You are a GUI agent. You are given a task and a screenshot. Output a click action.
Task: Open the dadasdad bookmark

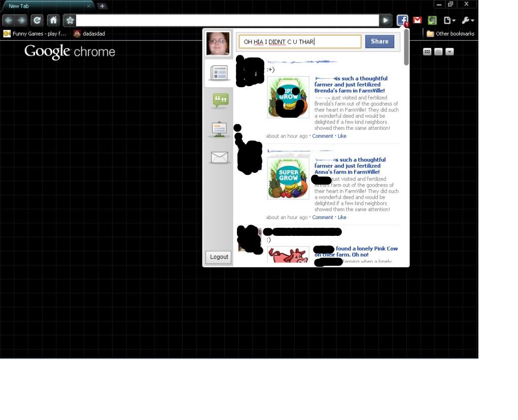(x=89, y=33)
